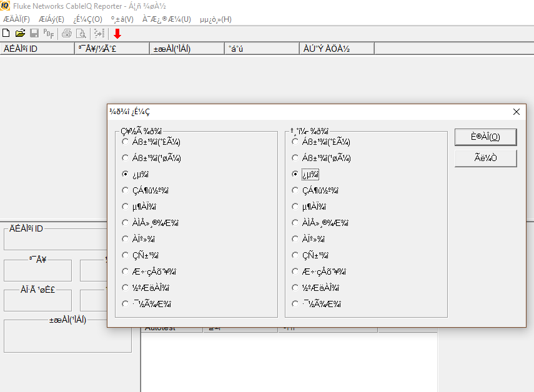Click the '±æÀÌ(¹ÌÅÍ)' field in lower-left panel
The height and width of the screenshot is (392, 534).
(67, 337)
